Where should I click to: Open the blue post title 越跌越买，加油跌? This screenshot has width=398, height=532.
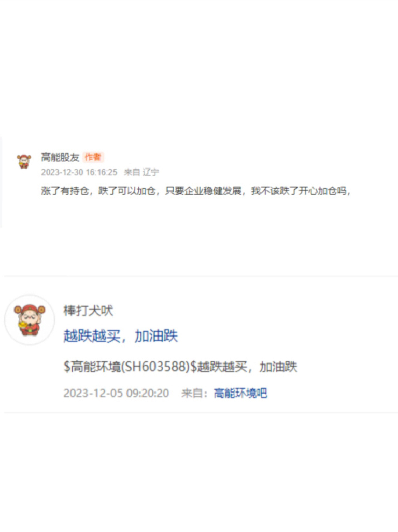120,336
